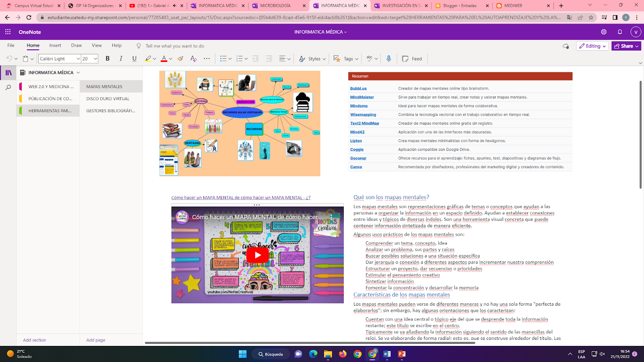
Task: Select the WEB 2.0 Y MEDICINA section
Action: [x=48, y=86]
